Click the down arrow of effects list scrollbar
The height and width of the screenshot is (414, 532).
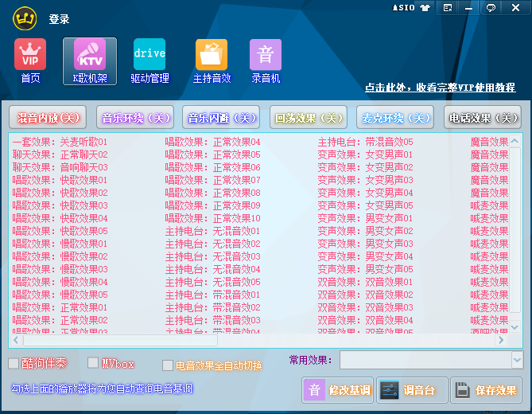coord(515,327)
